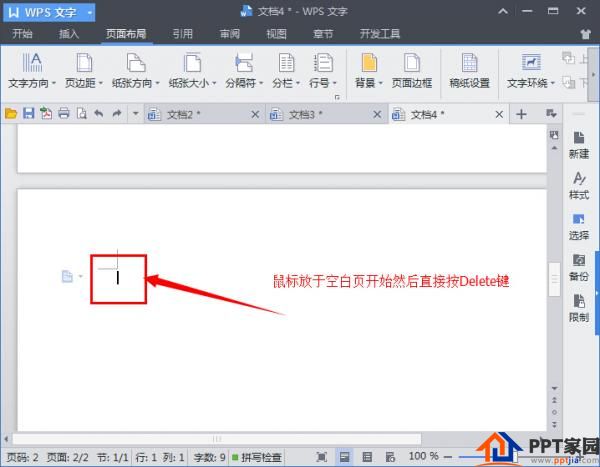Click scroll down arrow on vertical scrollbar
Screen dimensions: 600x467
554,388
